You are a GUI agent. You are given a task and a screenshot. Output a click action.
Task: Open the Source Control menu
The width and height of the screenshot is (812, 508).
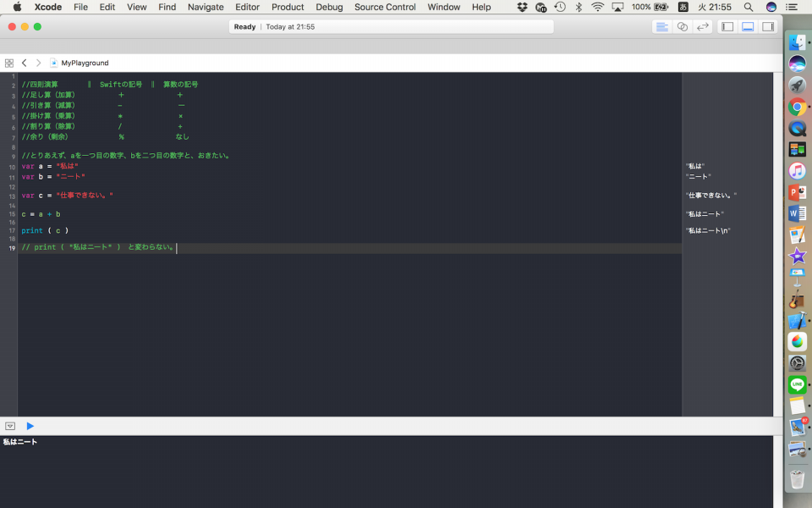coord(385,7)
